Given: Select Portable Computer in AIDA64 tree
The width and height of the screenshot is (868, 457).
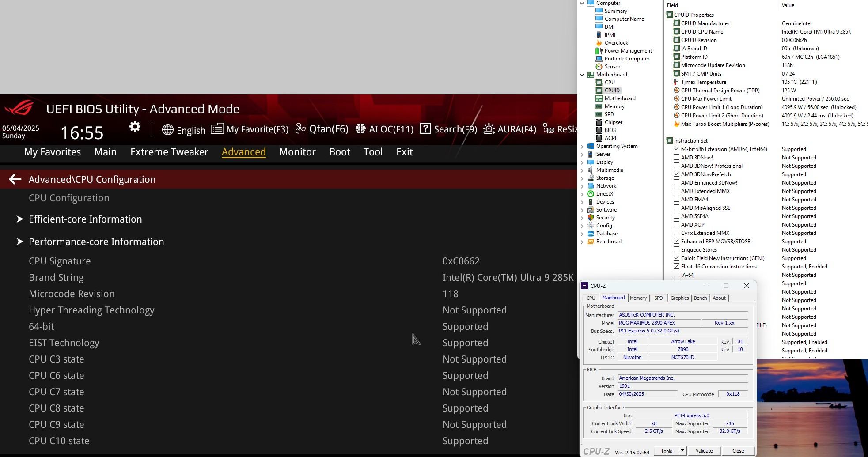Looking at the screenshot, I should tap(627, 59).
